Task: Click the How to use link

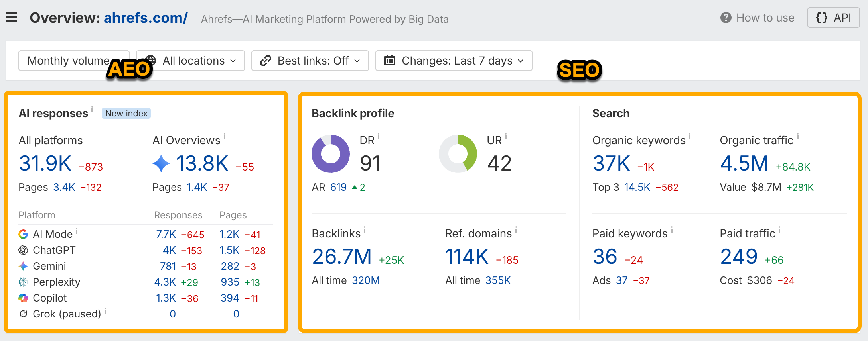Action: pos(765,18)
